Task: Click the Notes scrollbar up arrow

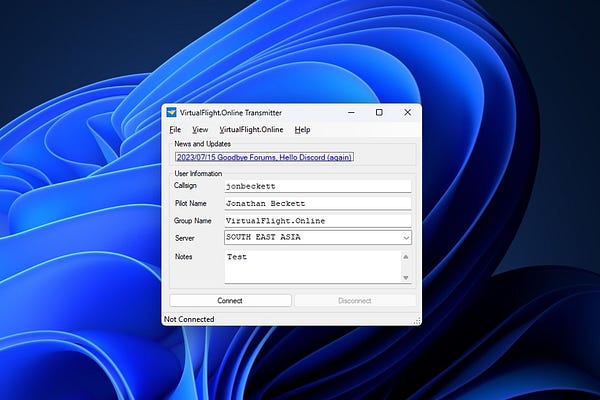Action: pos(406,257)
